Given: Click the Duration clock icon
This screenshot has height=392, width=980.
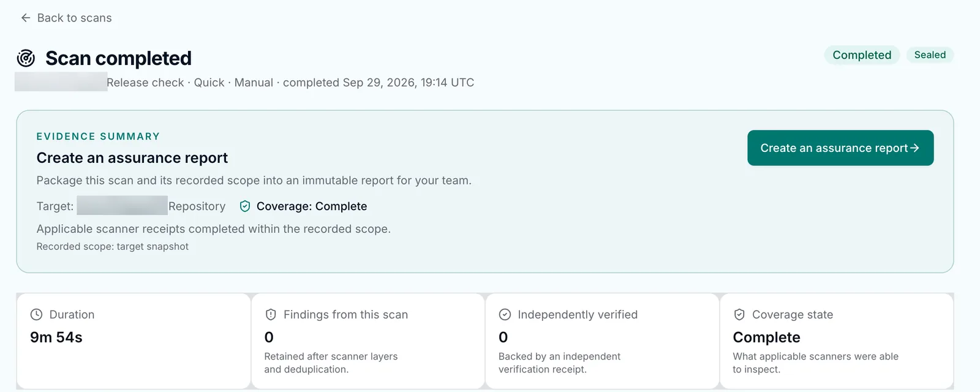Looking at the screenshot, I should pos(37,314).
